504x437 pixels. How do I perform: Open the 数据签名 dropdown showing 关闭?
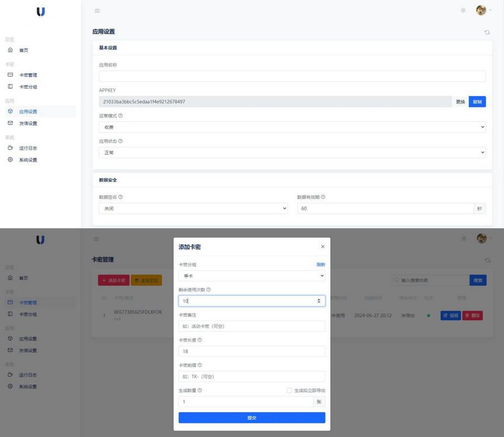(x=193, y=208)
